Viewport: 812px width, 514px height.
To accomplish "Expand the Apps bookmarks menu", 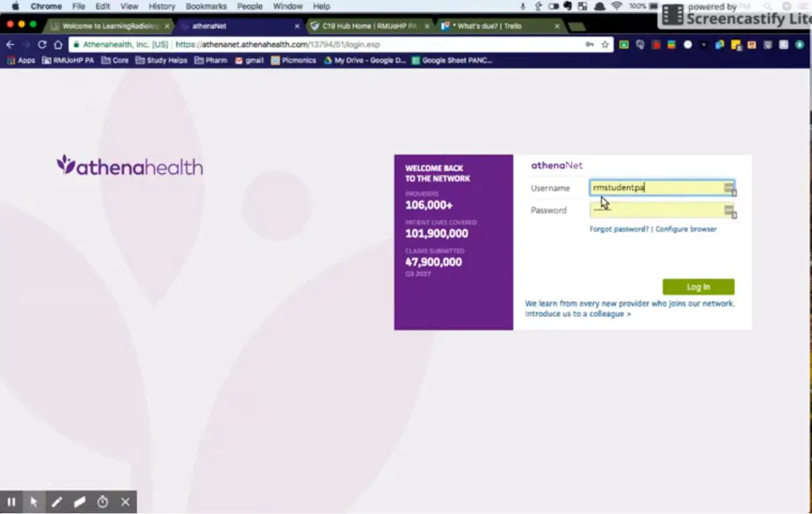I will [21, 60].
